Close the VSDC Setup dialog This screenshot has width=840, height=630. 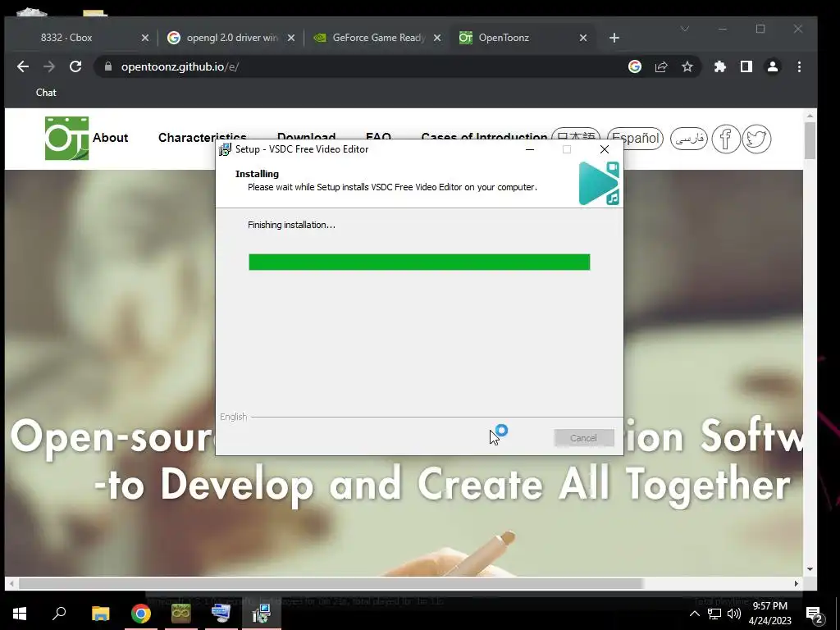pyautogui.click(x=605, y=149)
